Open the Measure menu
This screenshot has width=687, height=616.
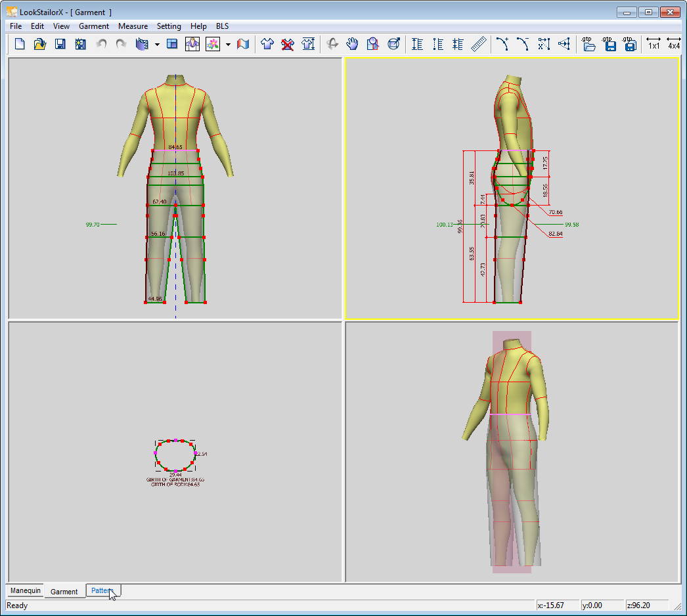click(133, 26)
